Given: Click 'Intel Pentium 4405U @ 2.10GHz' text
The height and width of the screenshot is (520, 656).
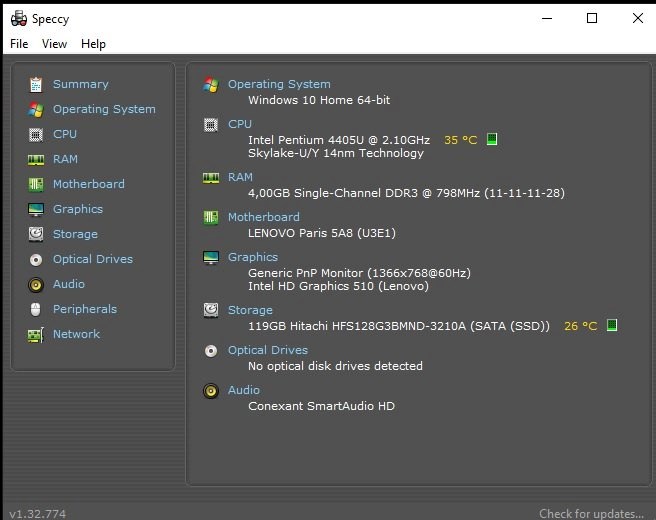Looking at the screenshot, I should pos(339,140).
